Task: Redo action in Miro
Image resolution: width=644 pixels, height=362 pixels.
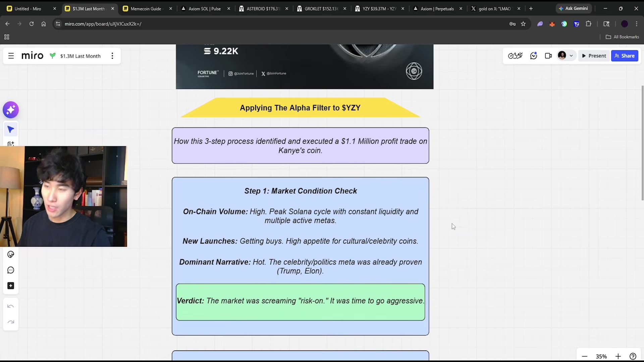Action: 11,322
